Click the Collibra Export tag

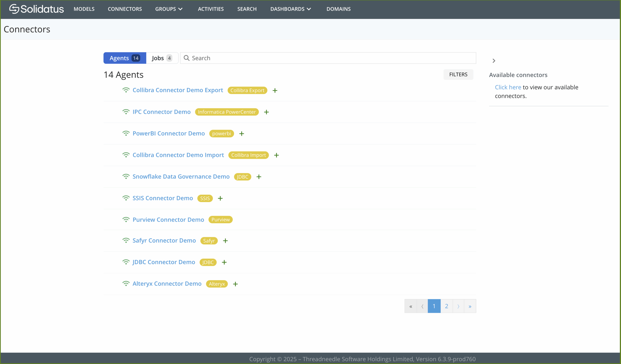pos(247,90)
